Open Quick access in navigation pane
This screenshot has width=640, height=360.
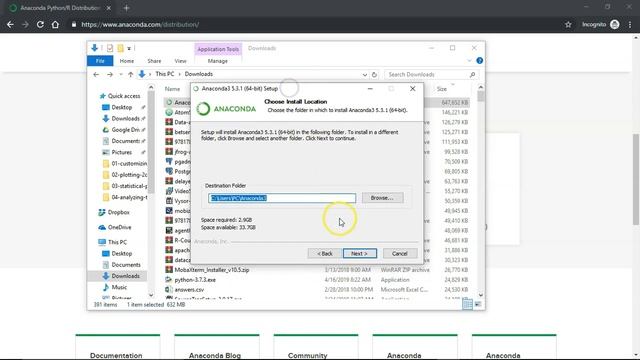tap(123, 96)
